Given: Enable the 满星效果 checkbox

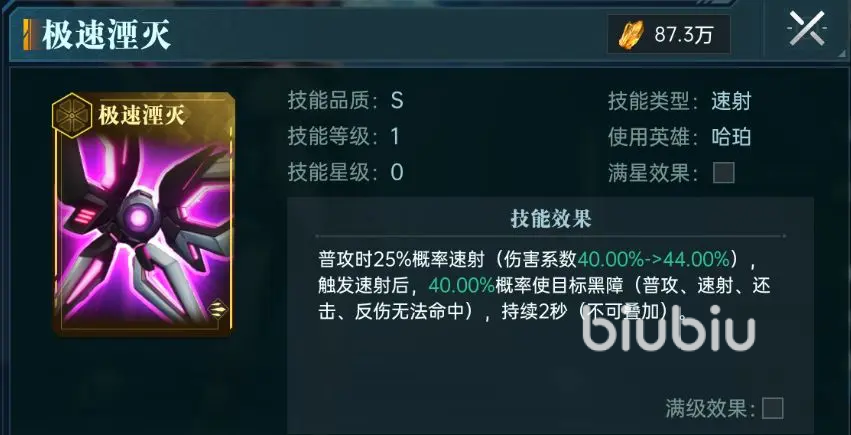Looking at the screenshot, I should point(723,173).
